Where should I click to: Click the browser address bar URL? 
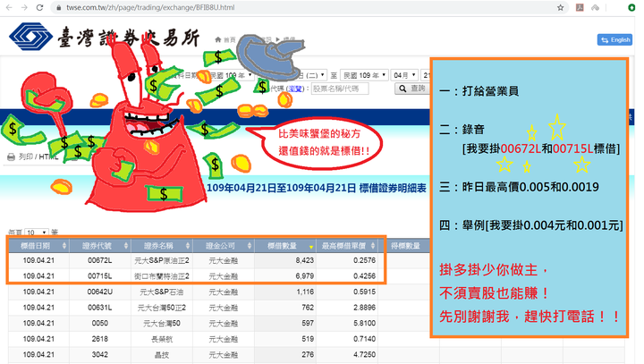coord(150,7)
